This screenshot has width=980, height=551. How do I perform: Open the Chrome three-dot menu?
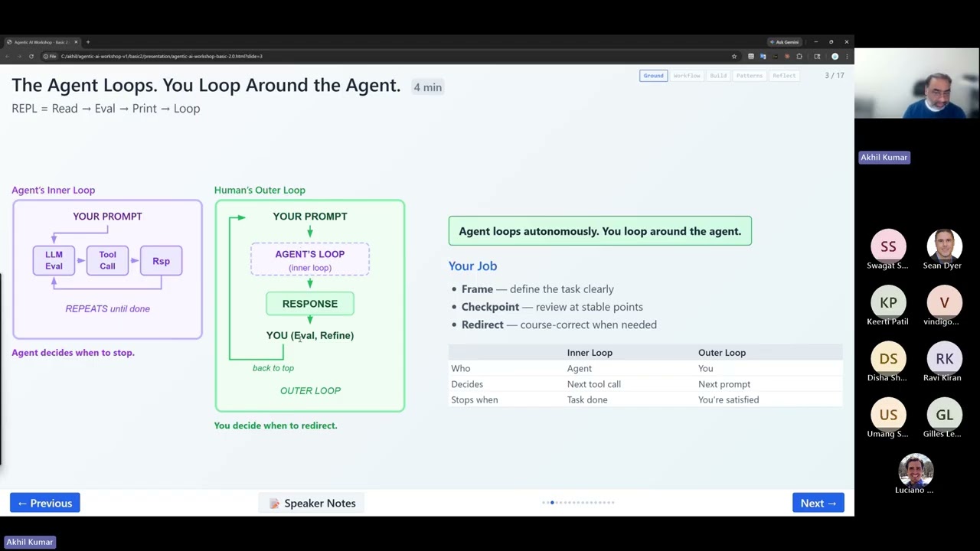tap(847, 57)
